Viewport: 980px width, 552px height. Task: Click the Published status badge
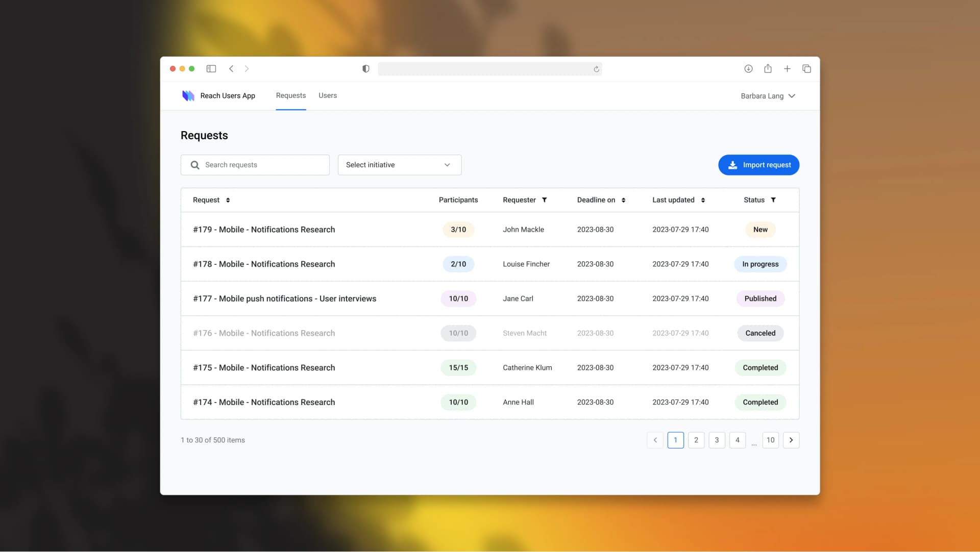(x=761, y=299)
